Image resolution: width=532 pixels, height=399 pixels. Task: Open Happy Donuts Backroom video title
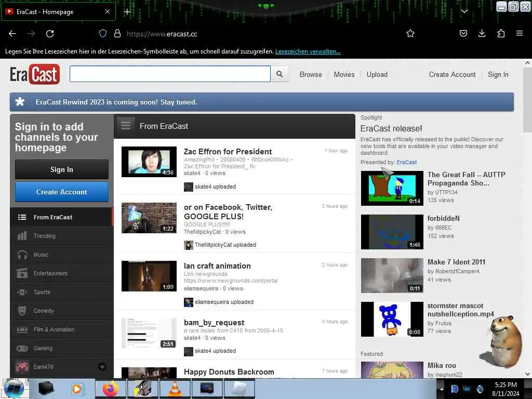[x=229, y=372]
